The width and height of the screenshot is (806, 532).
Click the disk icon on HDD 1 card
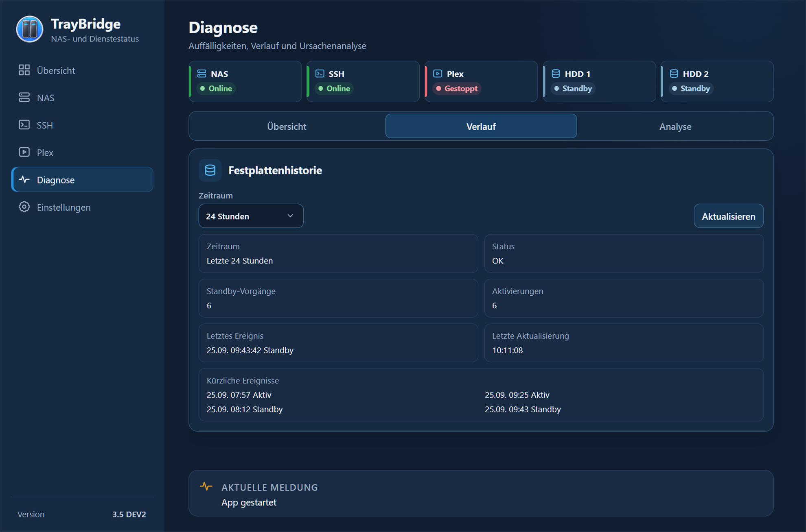coord(556,74)
